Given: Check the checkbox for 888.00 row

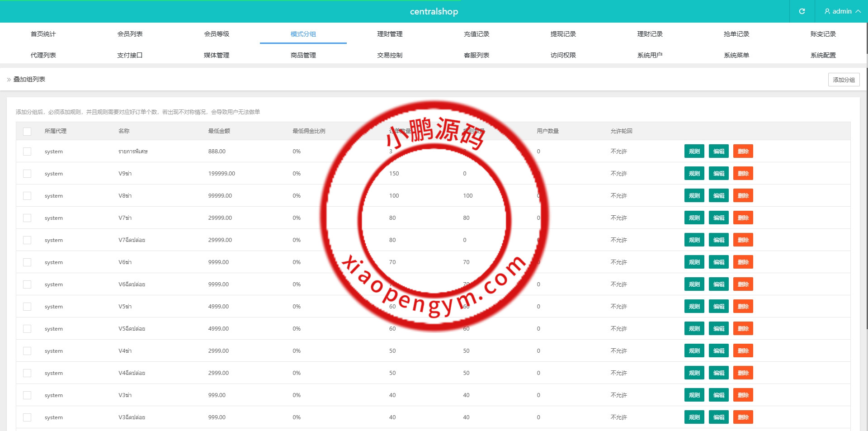Looking at the screenshot, I should 27,152.
